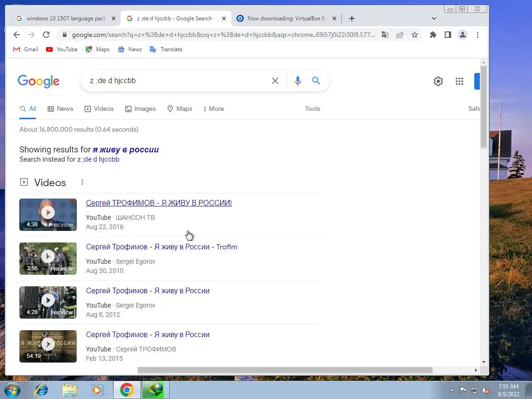Open Translate bookmark
The width and height of the screenshot is (532, 399).
(166, 49)
